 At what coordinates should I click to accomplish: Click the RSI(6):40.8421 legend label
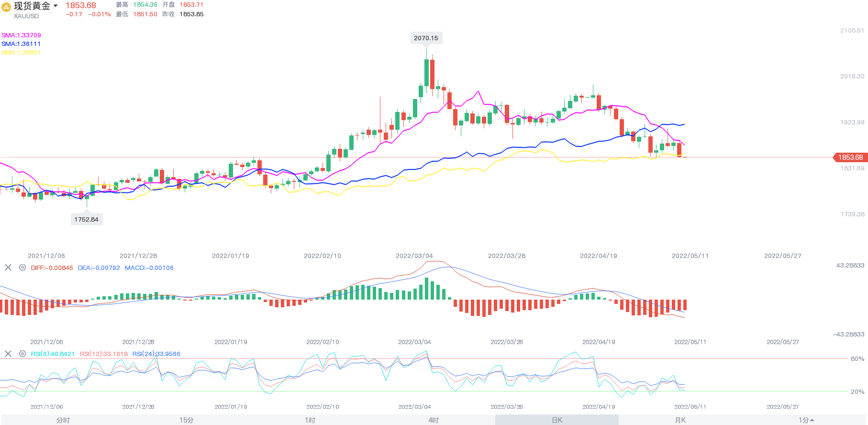(x=53, y=354)
